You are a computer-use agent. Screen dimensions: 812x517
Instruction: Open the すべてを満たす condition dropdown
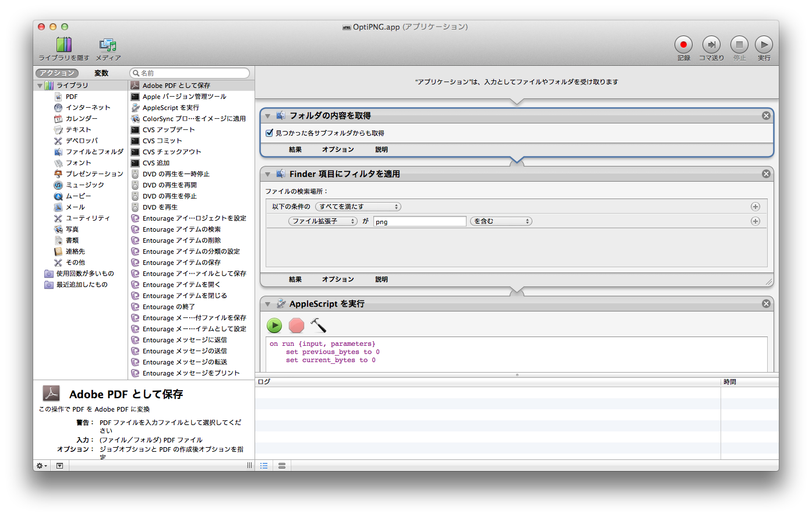[x=358, y=207]
